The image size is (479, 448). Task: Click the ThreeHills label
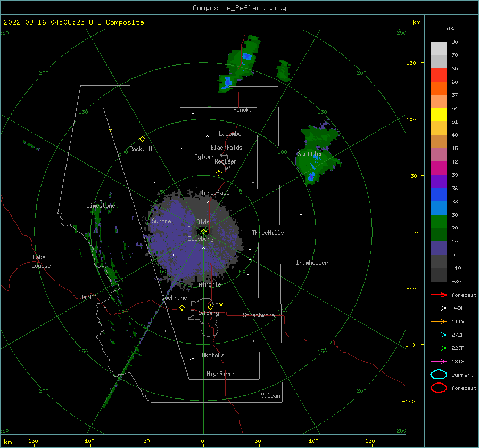(268, 233)
